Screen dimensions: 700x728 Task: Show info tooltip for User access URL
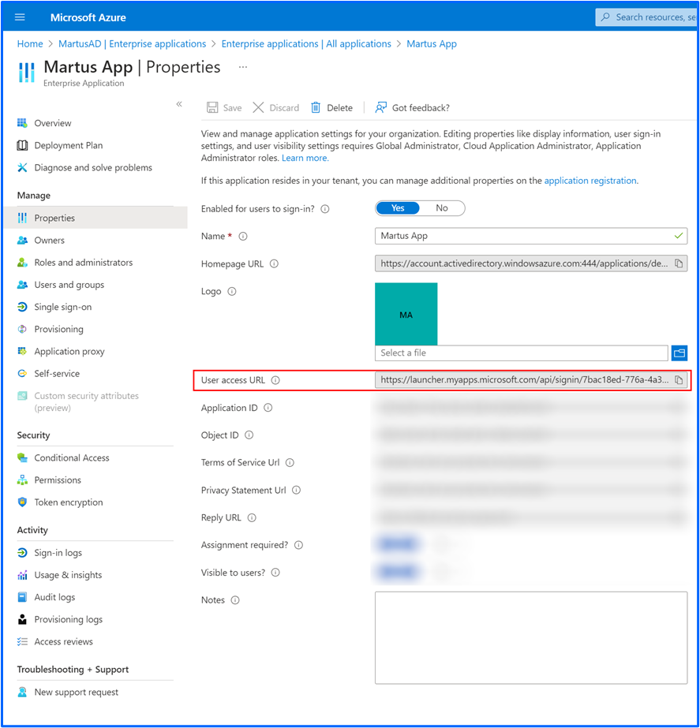(275, 380)
